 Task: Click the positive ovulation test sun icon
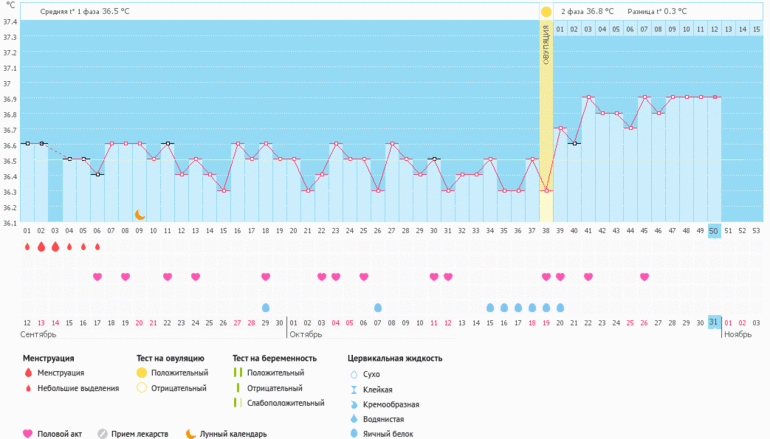pyautogui.click(x=546, y=12)
